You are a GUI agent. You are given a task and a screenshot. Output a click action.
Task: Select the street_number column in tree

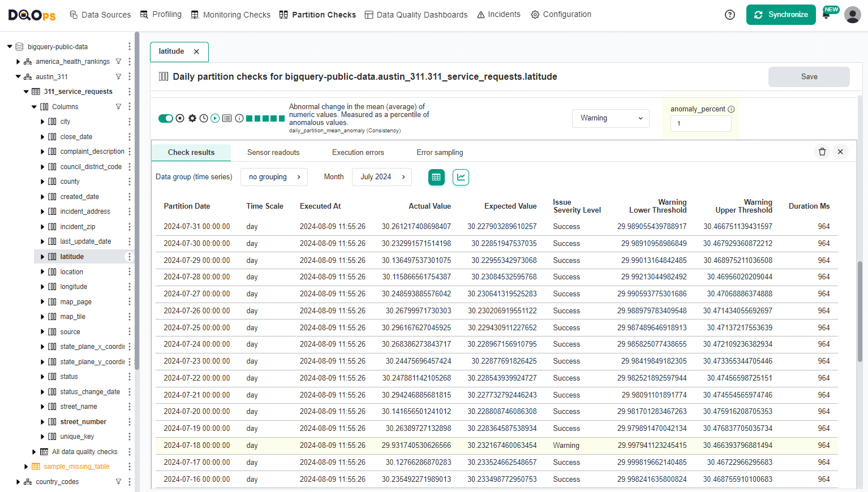[83, 422]
